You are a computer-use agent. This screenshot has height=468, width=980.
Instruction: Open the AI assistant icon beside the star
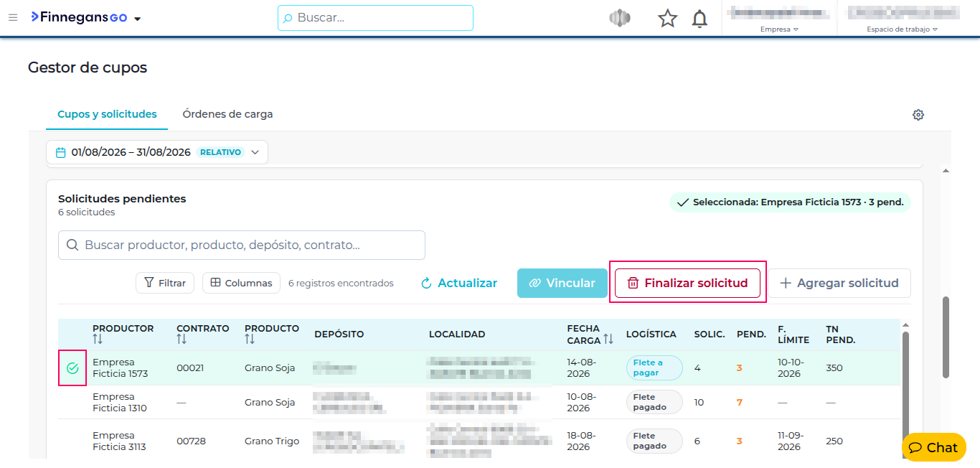(619, 19)
